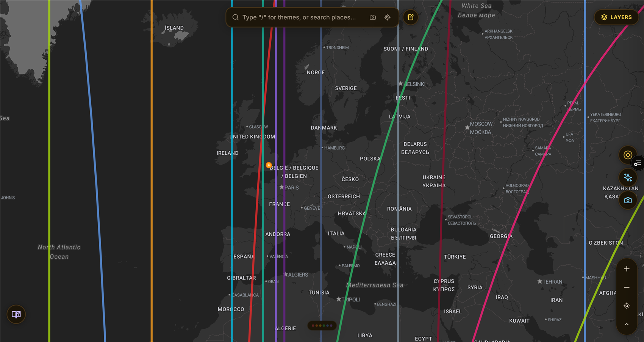This screenshot has width=644, height=342.
Task: Click the SVERIGE country label
Action: [x=346, y=88]
